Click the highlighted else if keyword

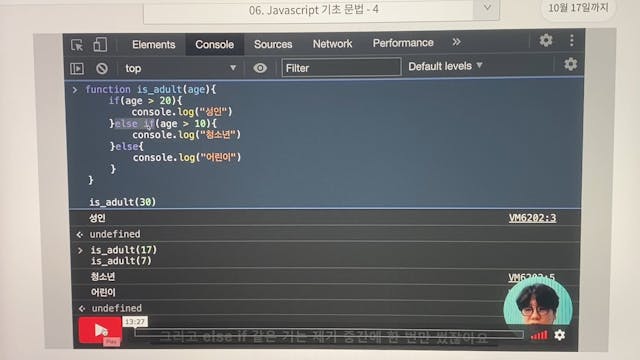tap(134, 124)
